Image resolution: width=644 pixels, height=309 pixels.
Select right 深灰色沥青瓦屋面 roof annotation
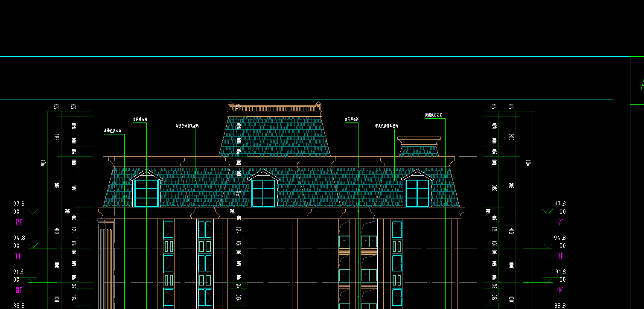(x=387, y=126)
